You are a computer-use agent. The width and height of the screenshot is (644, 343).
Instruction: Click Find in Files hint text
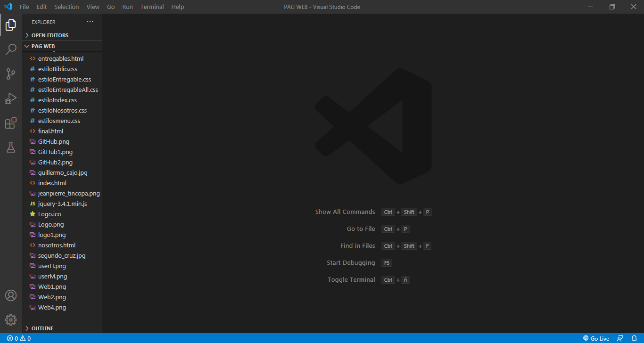point(358,246)
